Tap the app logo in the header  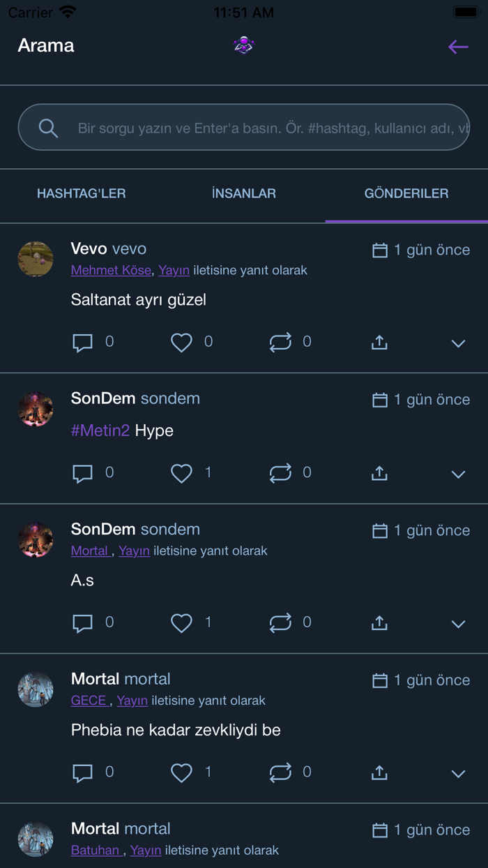(244, 46)
